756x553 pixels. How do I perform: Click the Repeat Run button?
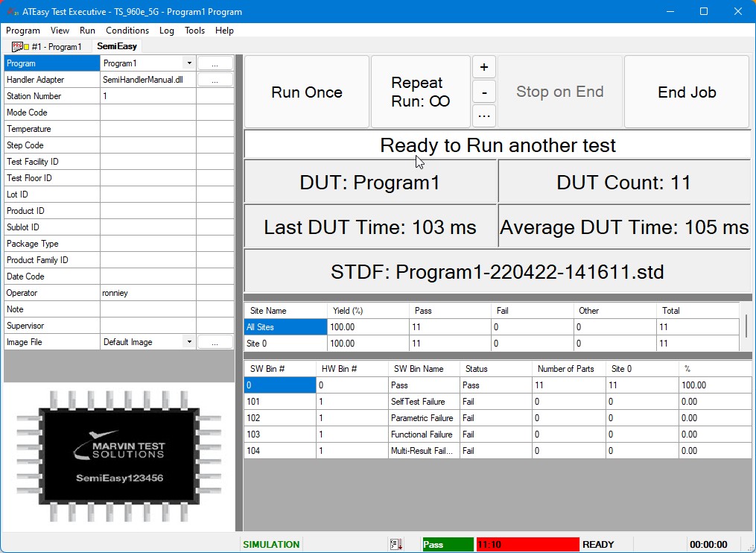[x=420, y=92]
